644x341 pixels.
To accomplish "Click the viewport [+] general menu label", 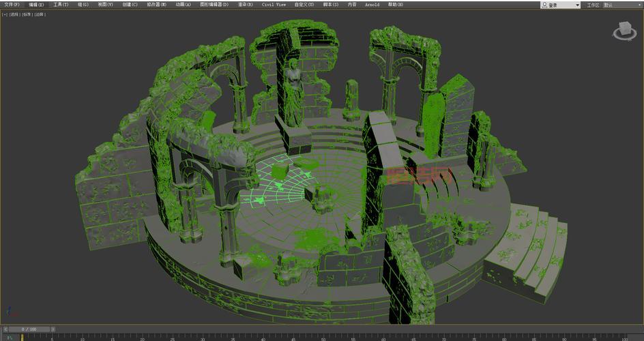I will pyautogui.click(x=5, y=14).
